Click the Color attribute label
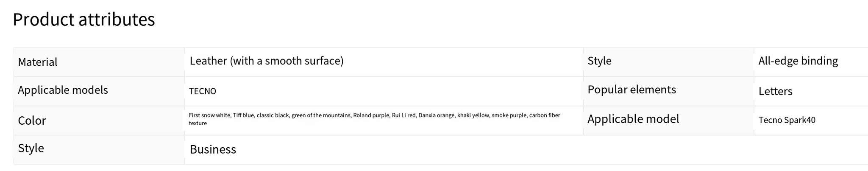 [32, 121]
